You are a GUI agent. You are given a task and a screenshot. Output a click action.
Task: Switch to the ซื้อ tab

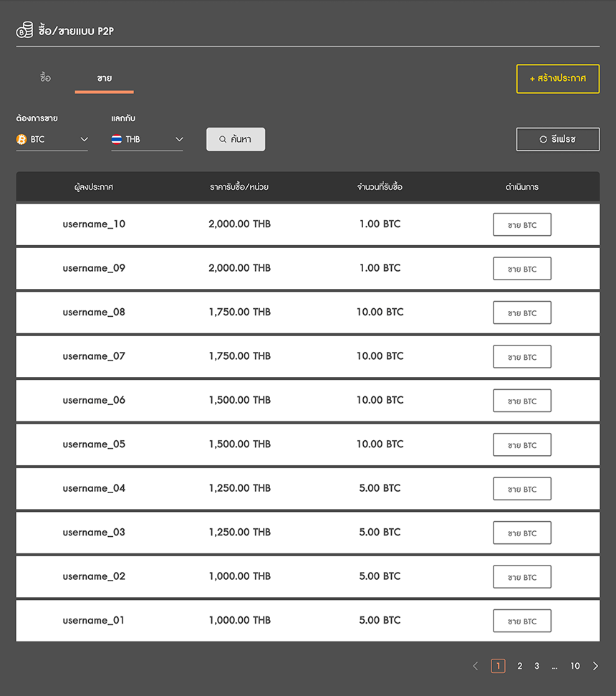[x=44, y=77]
